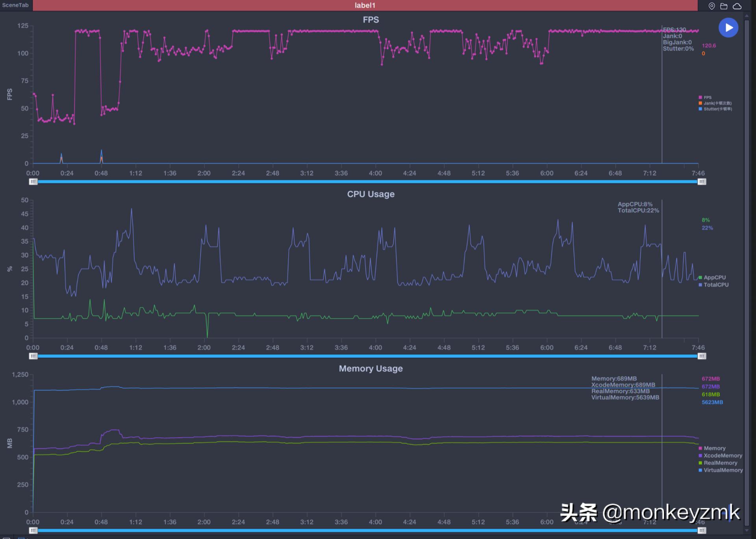Image resolution: width=756 pixels, height=539 pixels.
Task: Toggle the XcodeMemory legend entry
Action: click(x=722, y=455)
